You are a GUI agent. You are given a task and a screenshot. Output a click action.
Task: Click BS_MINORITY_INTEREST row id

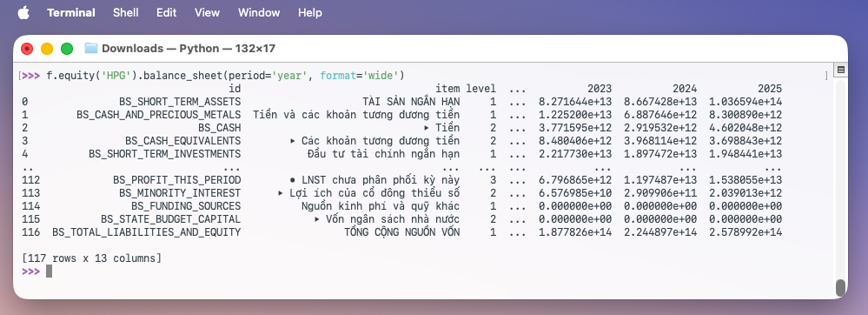point(180,193)
